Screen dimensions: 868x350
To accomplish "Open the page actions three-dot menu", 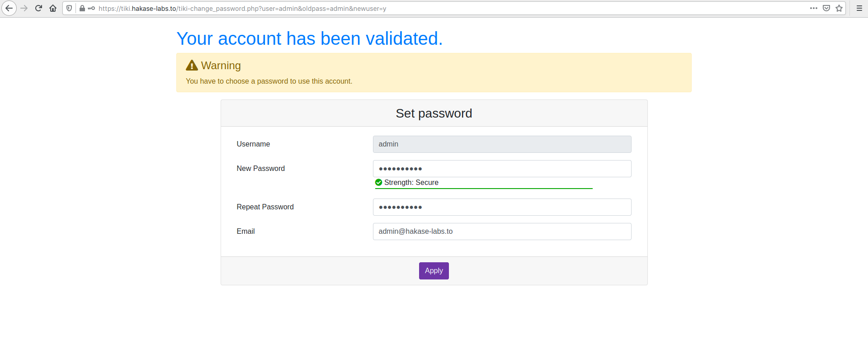I will (x=814, y=8).
